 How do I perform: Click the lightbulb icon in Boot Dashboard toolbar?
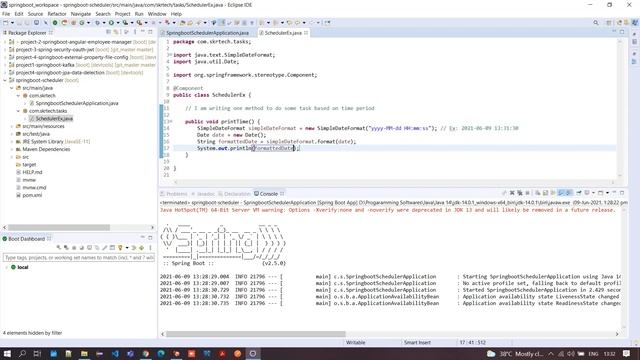point(120,248)
